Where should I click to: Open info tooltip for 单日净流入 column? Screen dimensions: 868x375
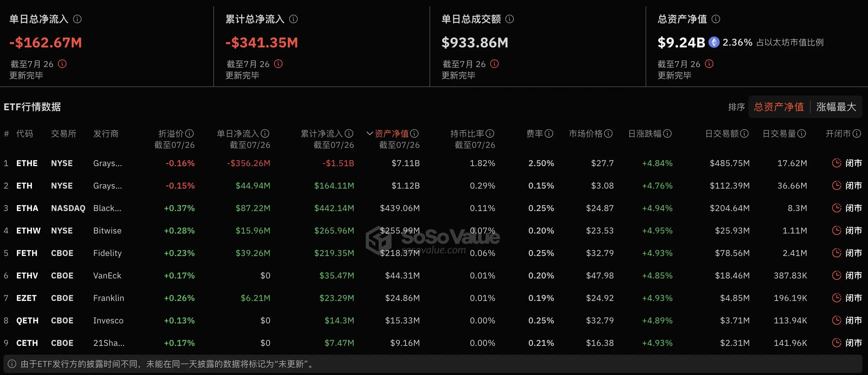coord(265,133)
